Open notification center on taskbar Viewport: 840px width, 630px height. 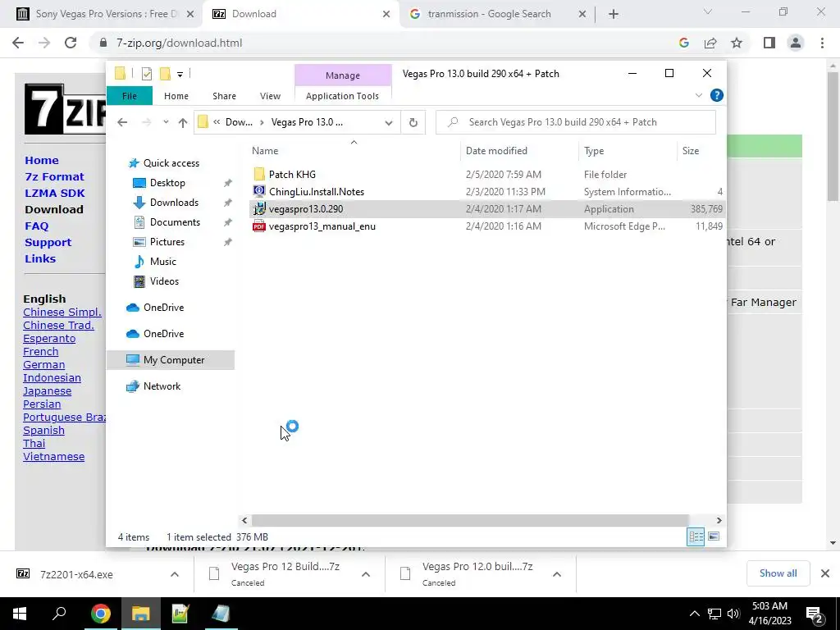[815, 614]
